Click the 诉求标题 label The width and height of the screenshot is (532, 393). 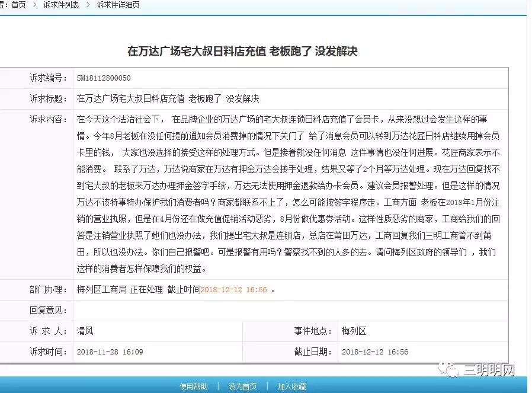[48, 99]
